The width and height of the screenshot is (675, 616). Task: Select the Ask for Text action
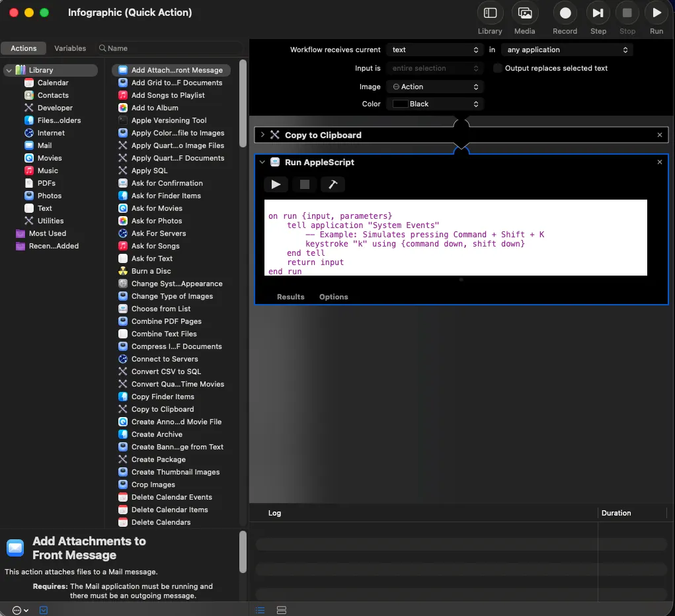[x=152, y=258]
